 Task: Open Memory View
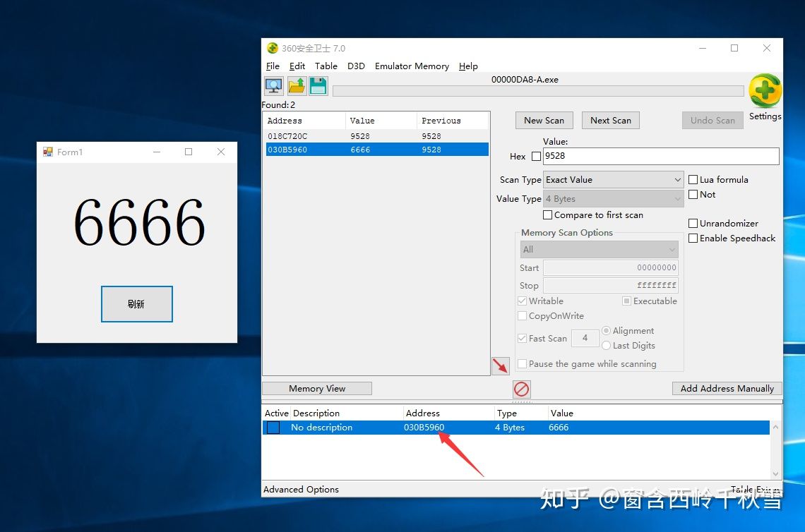pyautogui.click(x=317, y=388)
